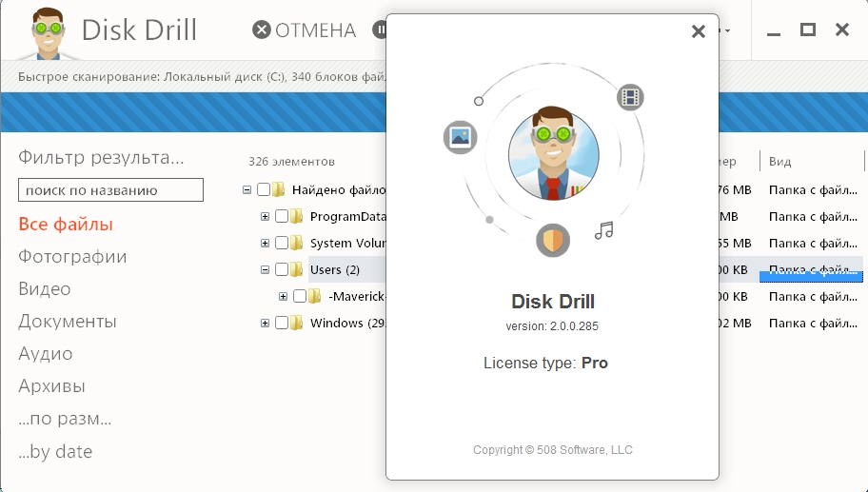
Task: Click the pause icon beside ОТМЕНА
Action: (379, 30)
